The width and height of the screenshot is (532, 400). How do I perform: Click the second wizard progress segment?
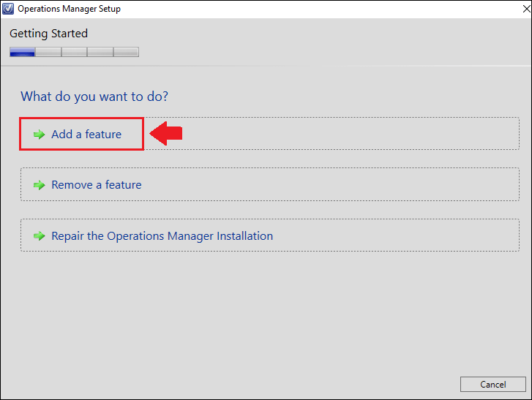[48, 52]
